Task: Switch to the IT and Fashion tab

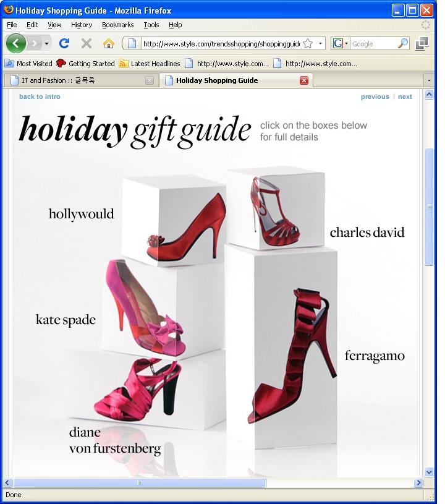Action: coord(82,80)
